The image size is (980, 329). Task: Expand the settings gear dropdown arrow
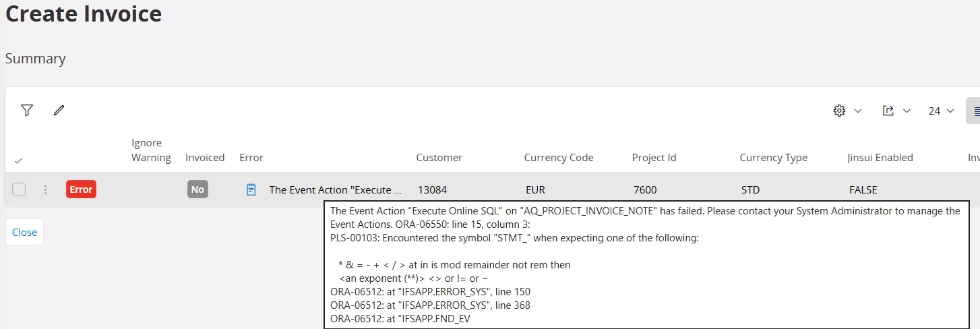click(858, 111)
